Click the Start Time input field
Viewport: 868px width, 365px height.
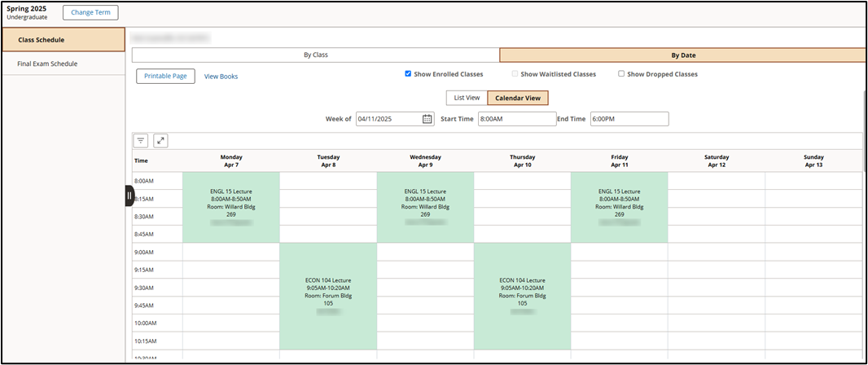point(517,119)
